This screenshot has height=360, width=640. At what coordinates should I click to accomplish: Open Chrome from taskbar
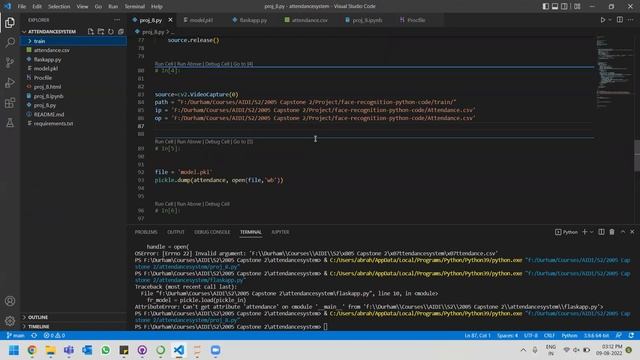click(32, 350)
